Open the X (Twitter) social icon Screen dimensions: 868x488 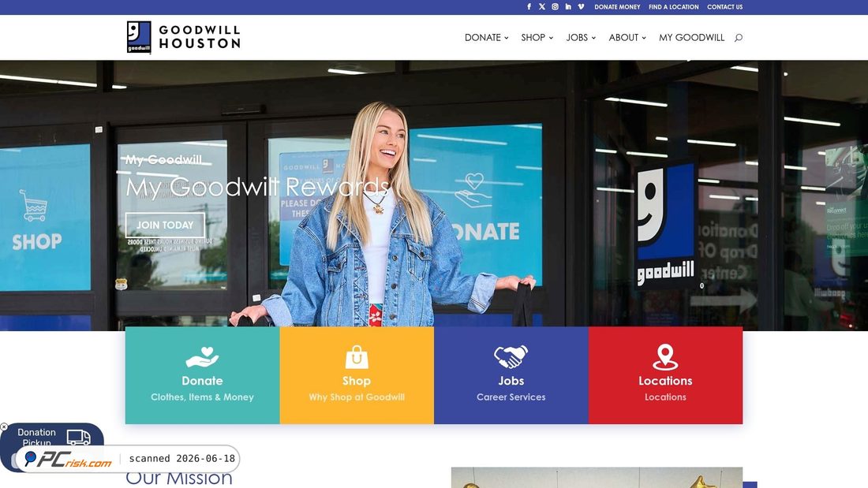(542, 6)
